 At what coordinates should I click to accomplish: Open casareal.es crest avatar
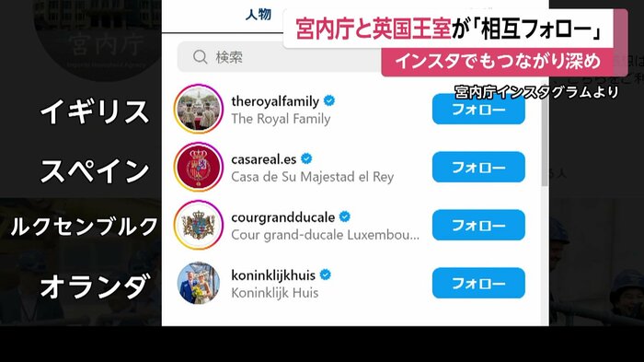tap(199, 167)
